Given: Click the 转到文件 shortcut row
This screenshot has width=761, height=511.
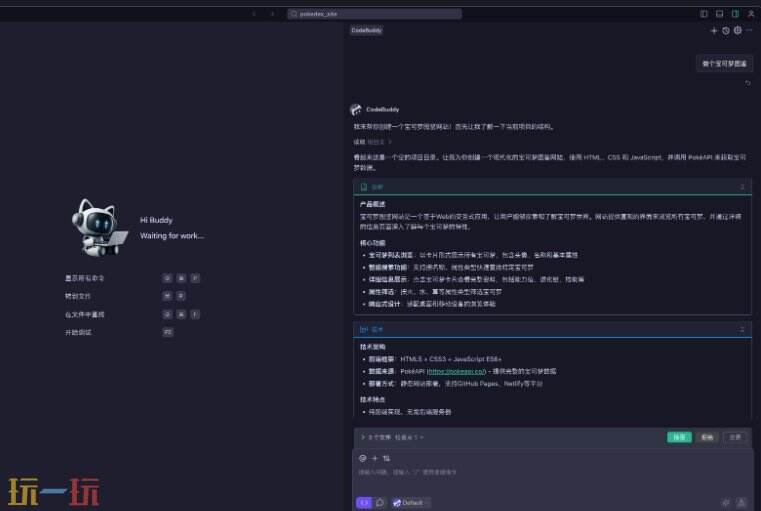Looking at the screenshot, I should click(x=125, y=296).
